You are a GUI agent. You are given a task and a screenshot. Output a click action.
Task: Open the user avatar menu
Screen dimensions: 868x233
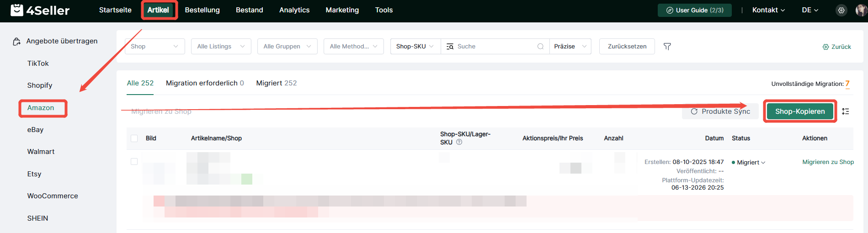(x=861, y=10)
